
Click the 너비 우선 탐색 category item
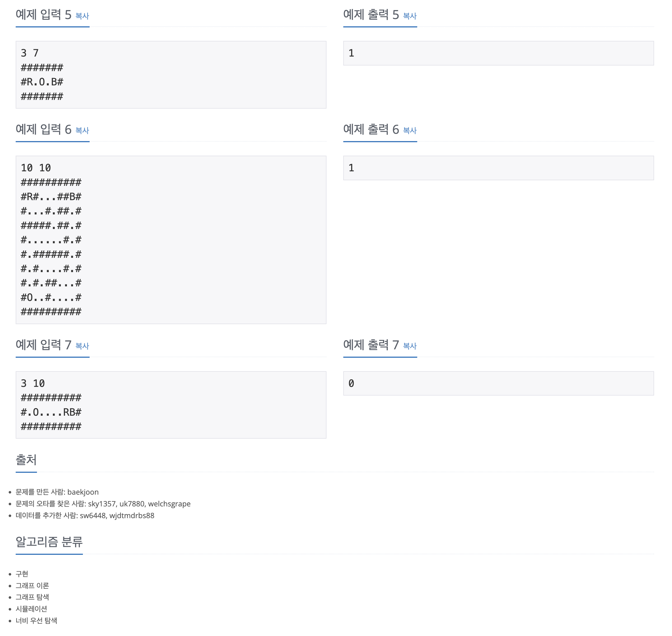click(x=36, y=620)
